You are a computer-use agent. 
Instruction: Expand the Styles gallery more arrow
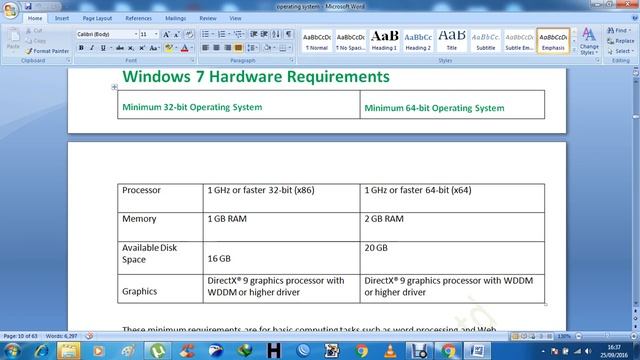(x=574, y=50)
